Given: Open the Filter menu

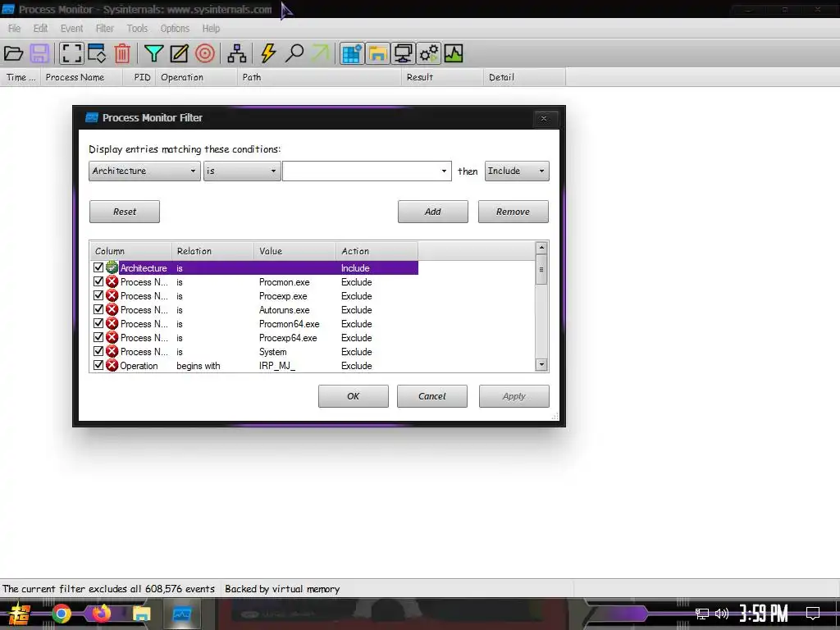Looking at the screenshot, I should tap(104, 29).
